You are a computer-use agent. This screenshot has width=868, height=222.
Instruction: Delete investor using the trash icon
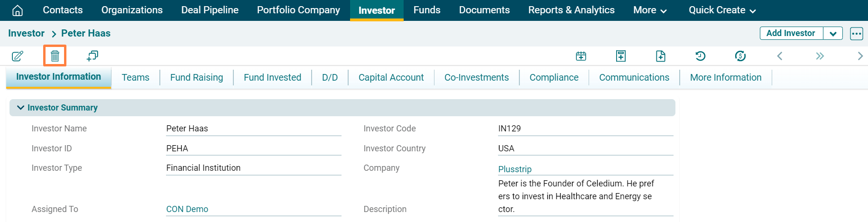click(x=55, y=56)
